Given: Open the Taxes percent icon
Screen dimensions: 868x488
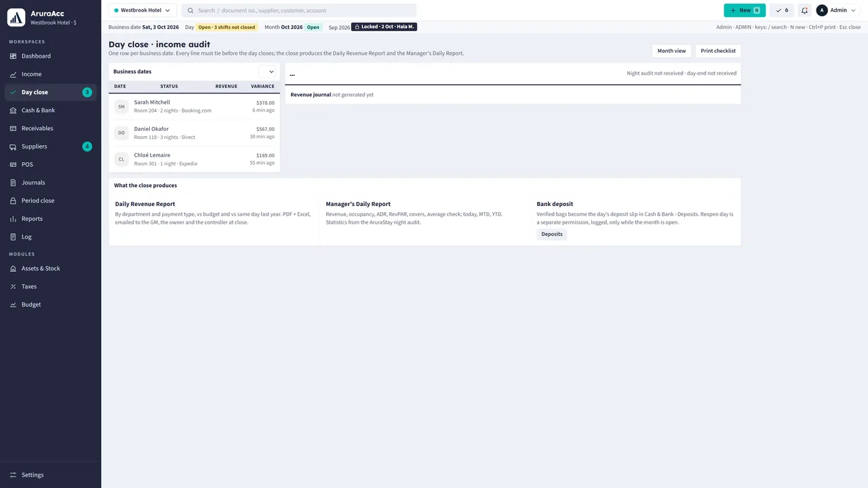Looking at the screenshot, I should coord(14,287).
